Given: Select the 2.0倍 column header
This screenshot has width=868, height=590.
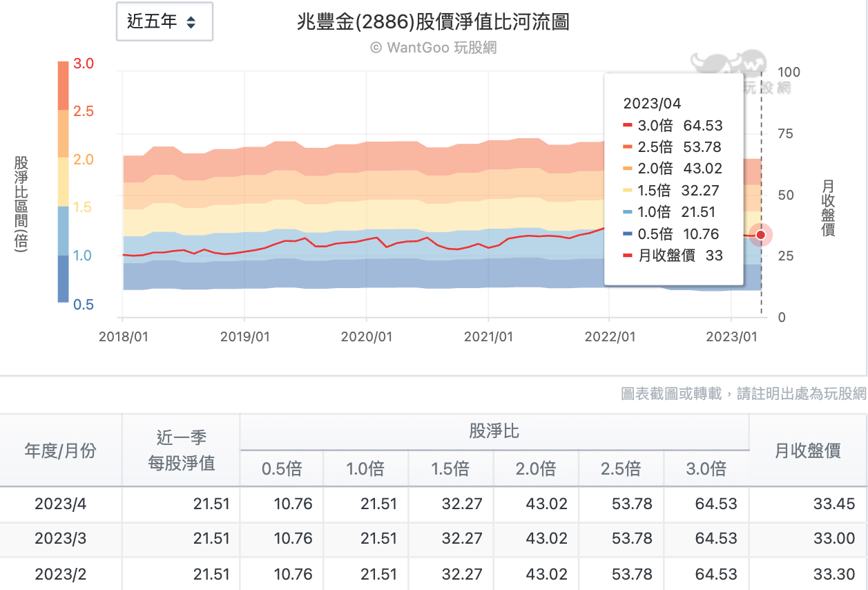Looking at the screenshot, I should 535,468.
